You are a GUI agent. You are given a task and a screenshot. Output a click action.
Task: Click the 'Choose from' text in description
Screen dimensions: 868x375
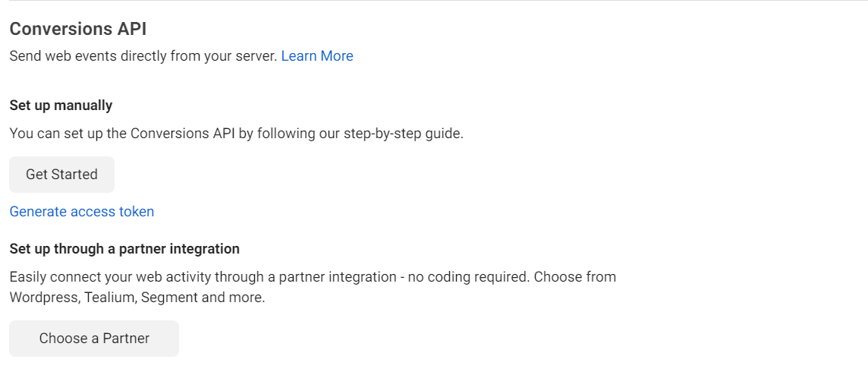coord(575,277)
